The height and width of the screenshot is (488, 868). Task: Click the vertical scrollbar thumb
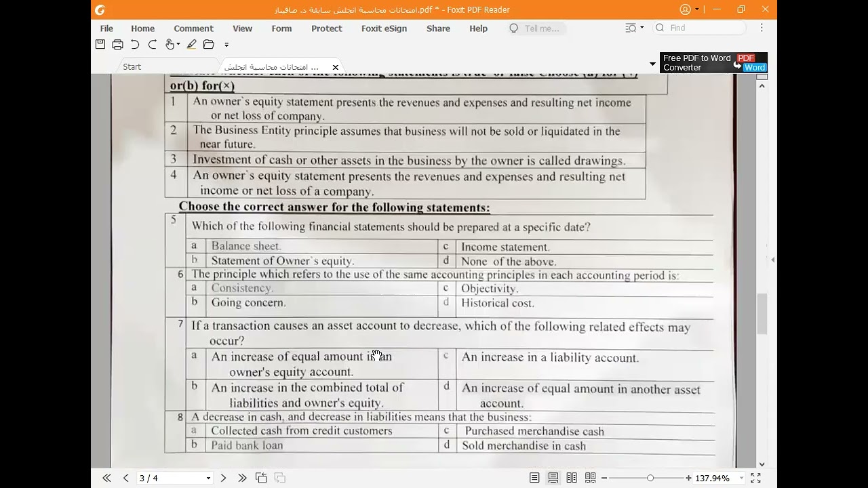[x=762, y=313]
